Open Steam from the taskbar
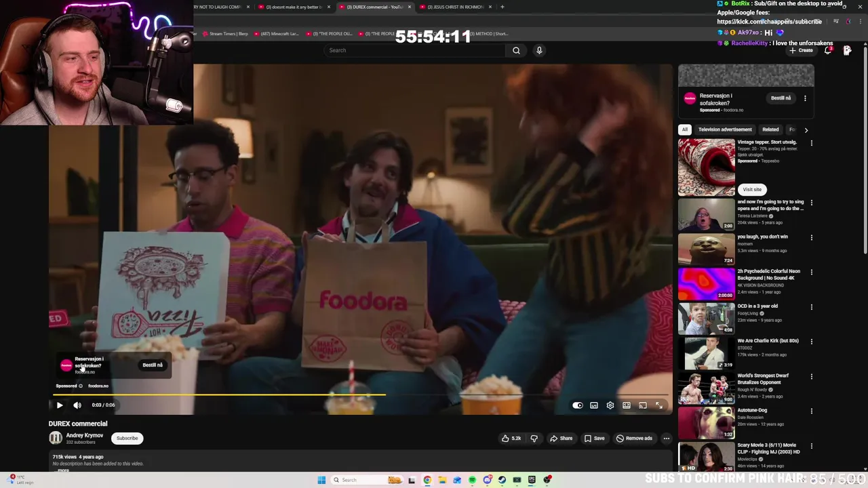The height and width of the screenshot is (488, 868). coord(502,480)
